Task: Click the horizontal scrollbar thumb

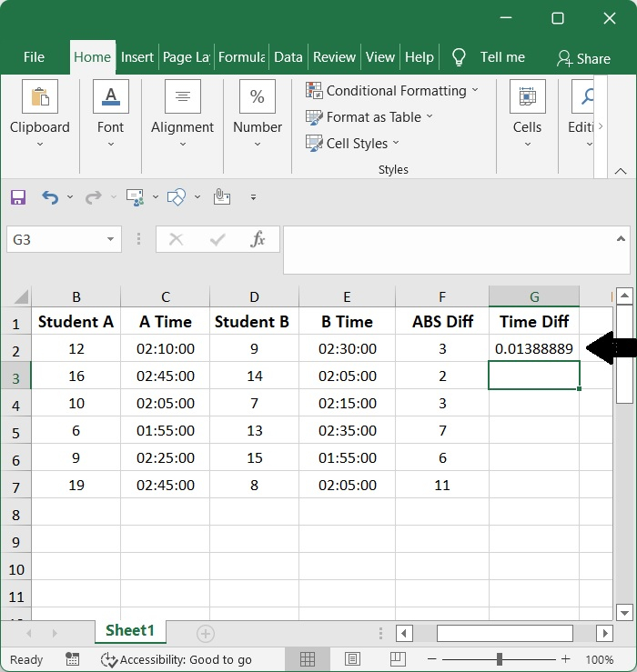Action: [x=505, y=634]
